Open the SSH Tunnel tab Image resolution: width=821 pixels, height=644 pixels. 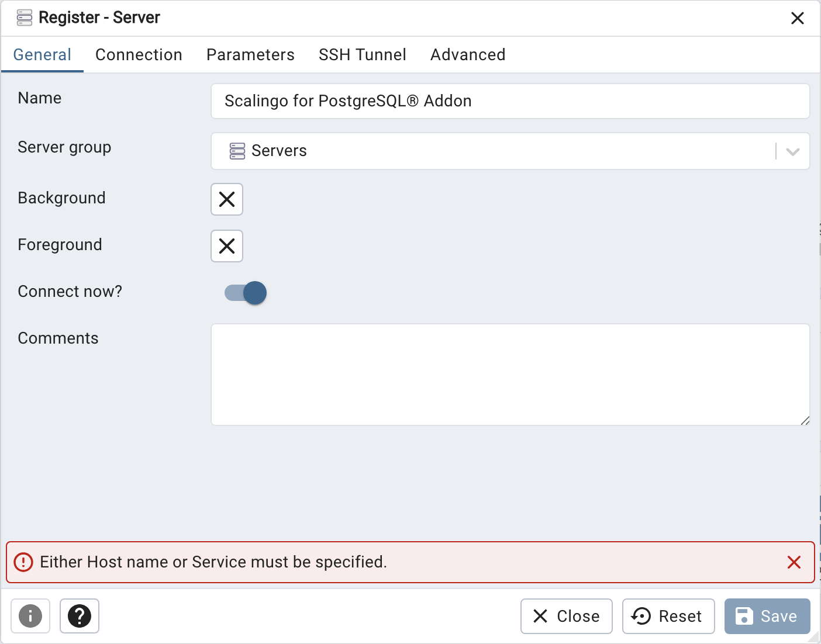tap(363, 55)
